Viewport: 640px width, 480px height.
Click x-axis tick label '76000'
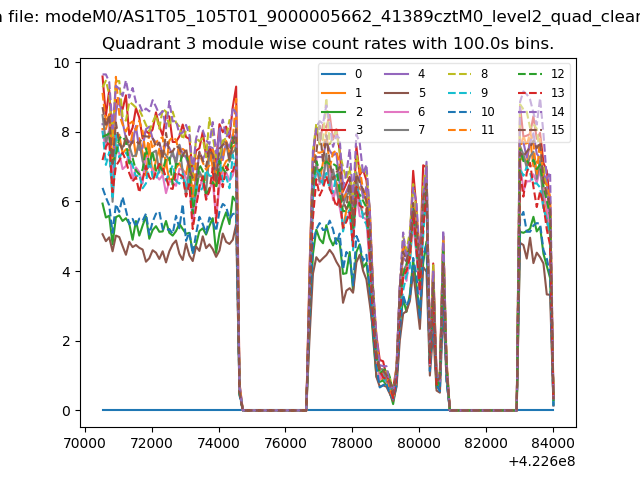[x=286, y=443]
